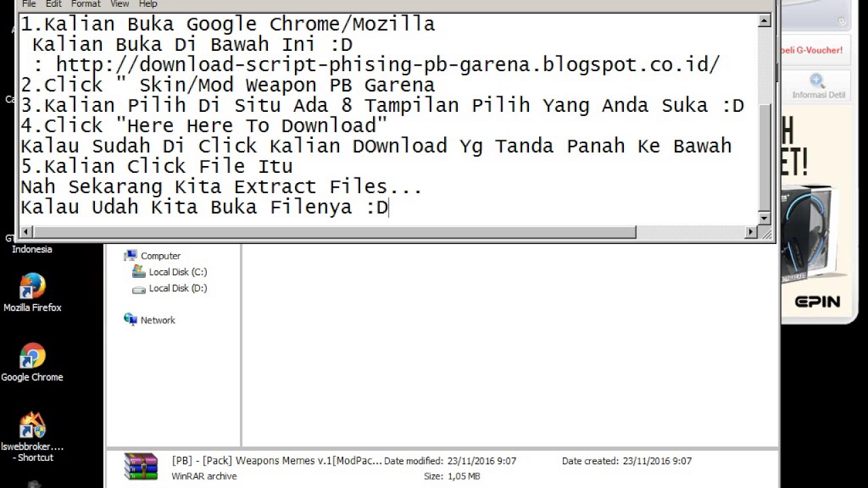Click the Notepad horizontal scrollbar left arrow
This screenshot has height=488, width=868.
point(26,232)
